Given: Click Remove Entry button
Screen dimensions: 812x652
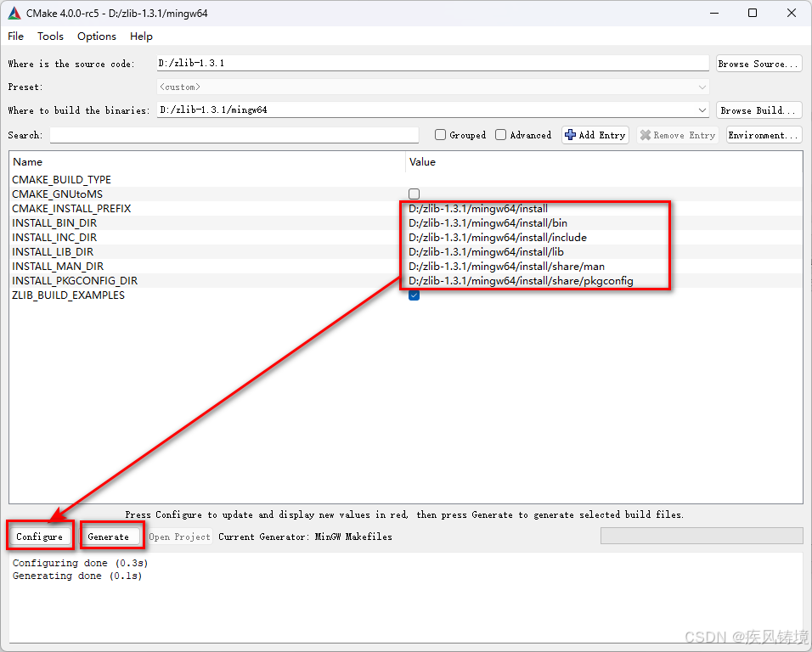Looking at the screenshot, I should pyautogui.click(x=677, y=135).
